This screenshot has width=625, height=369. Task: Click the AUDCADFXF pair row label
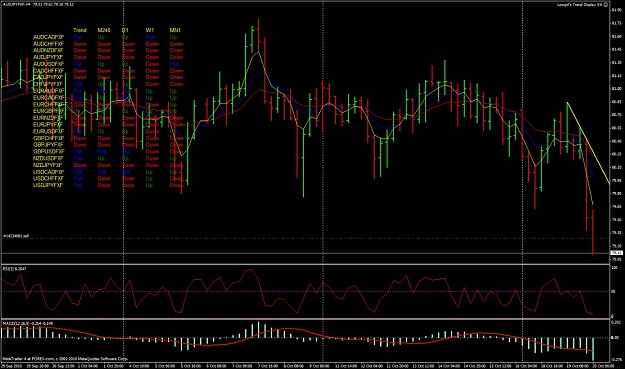pos(48,37)
